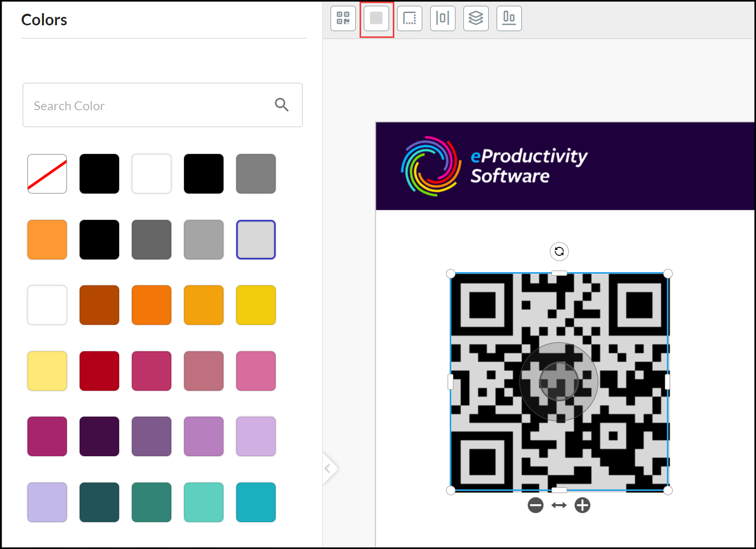Decrease QR code size with minus button
The width and height of the screenshot is (756, 549).
[x=536, y=505]
